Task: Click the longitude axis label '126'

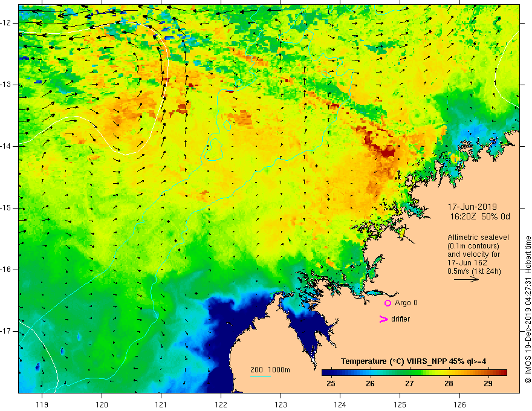Action: pos(459,404)
